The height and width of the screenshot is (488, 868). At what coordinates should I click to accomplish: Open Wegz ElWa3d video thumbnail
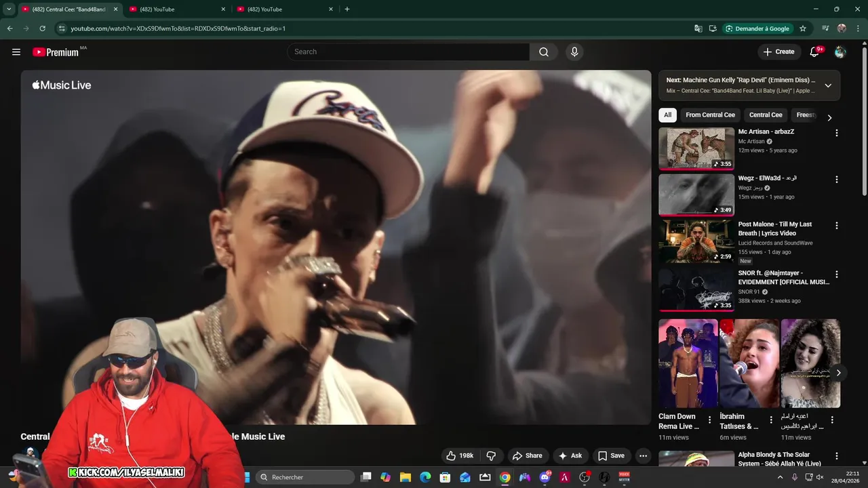696,195
